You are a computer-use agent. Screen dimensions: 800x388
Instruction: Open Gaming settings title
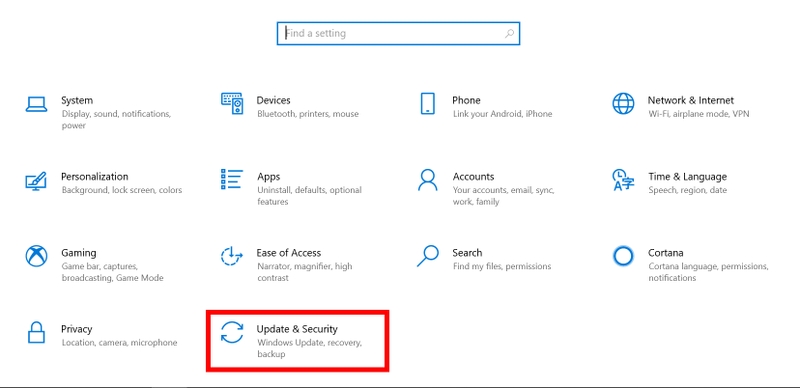[79, 253]
